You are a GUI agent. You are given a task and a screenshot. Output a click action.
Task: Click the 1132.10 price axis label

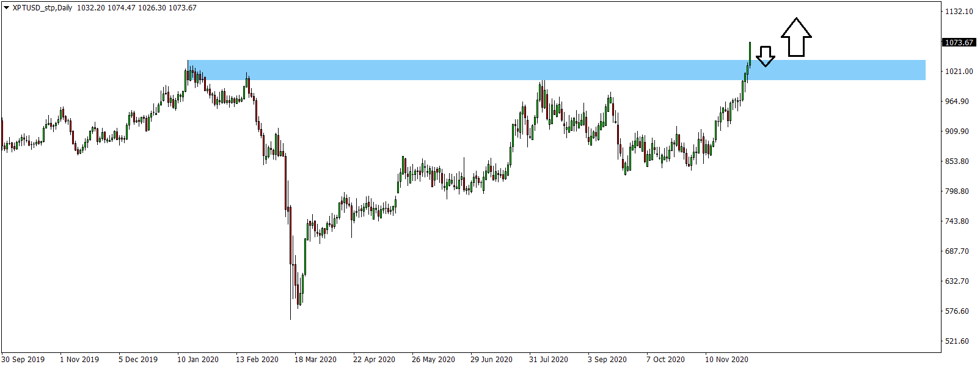pos(959,12)
